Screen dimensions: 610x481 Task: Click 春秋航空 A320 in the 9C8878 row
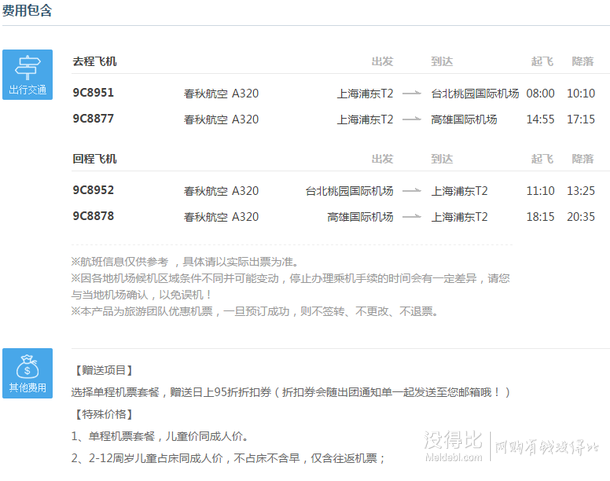click(221, 217)
